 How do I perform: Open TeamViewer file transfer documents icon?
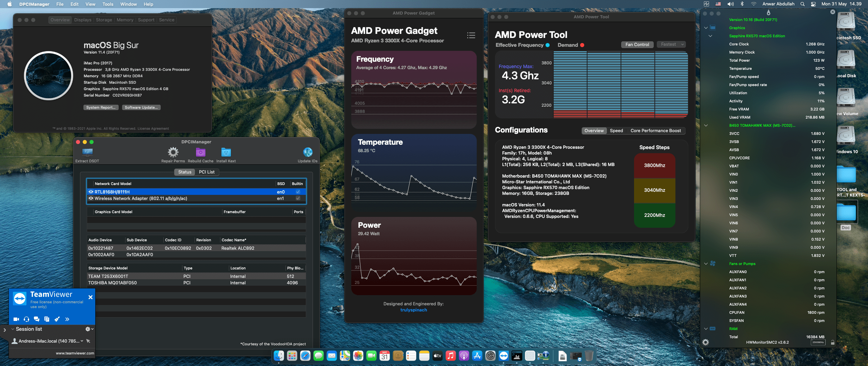47,319
